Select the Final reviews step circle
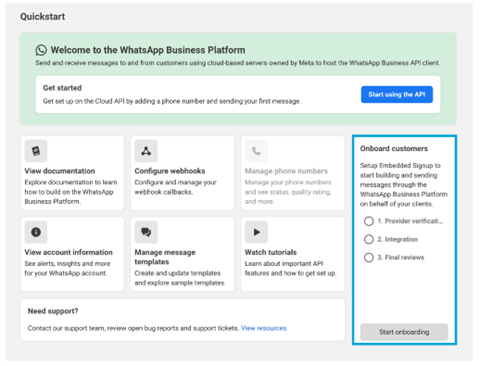The width and height of the screenshot is (480, 366). tap(369, 257)
